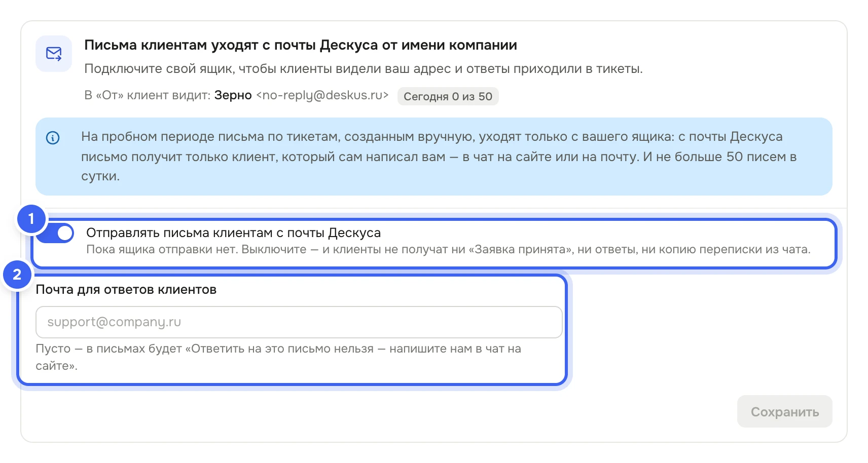Focus the support@company.ru reply email field
The width and height of the screenshot is (868, 463).
tap(299, 322)
